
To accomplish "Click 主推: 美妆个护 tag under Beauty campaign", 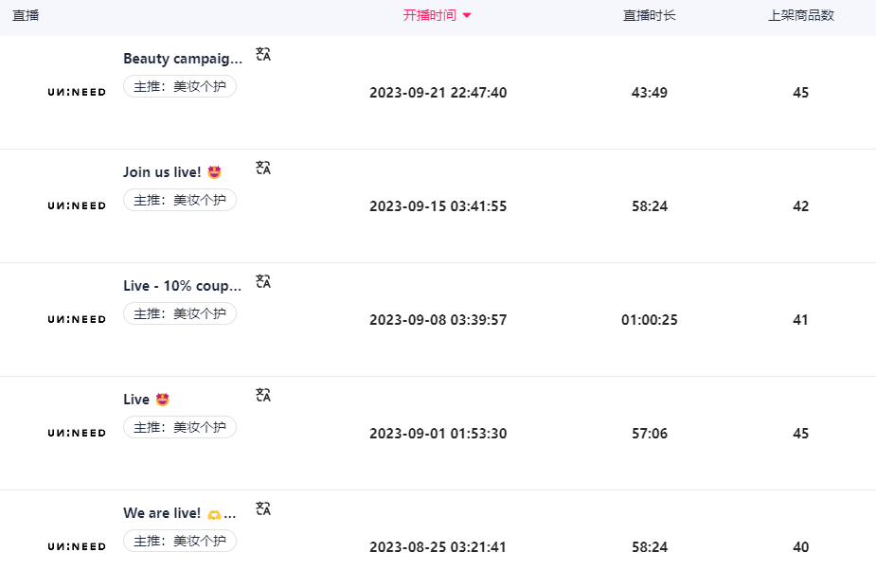I will (179, 86).
